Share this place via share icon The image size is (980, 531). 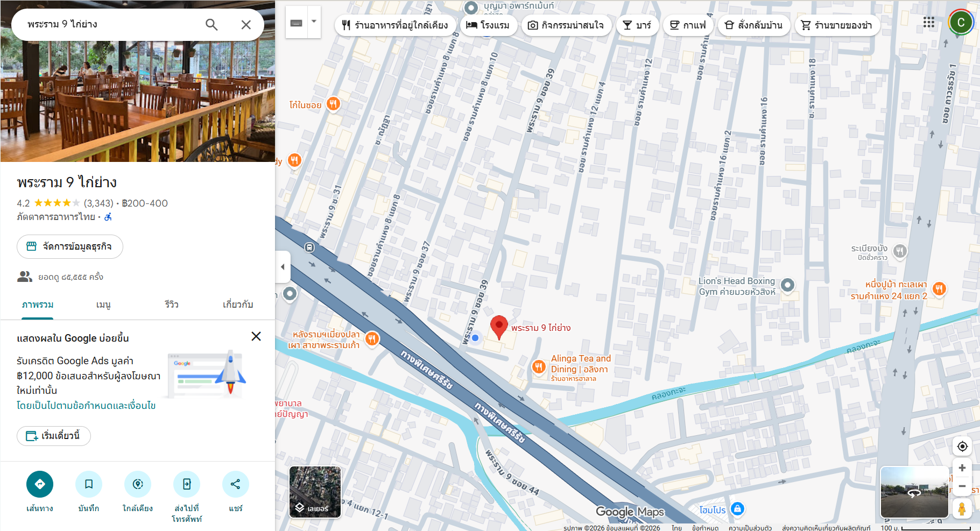click(x=235, y=484)
